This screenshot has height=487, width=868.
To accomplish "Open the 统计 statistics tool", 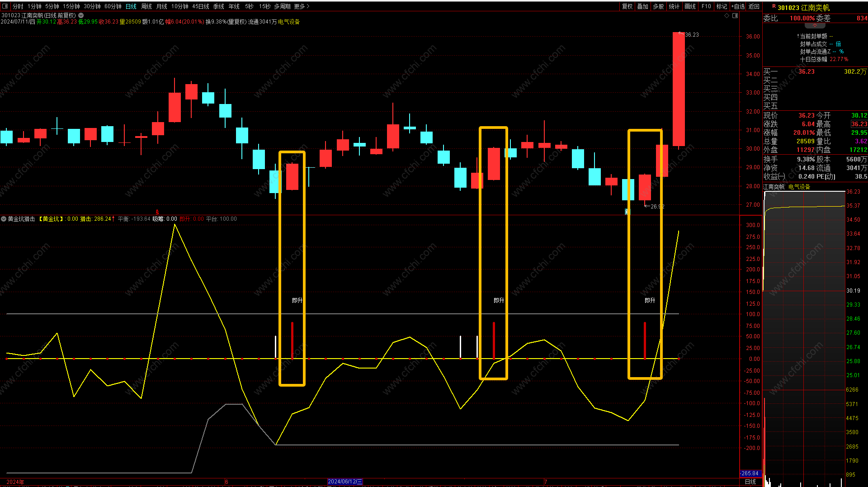I will coord(674,6).
